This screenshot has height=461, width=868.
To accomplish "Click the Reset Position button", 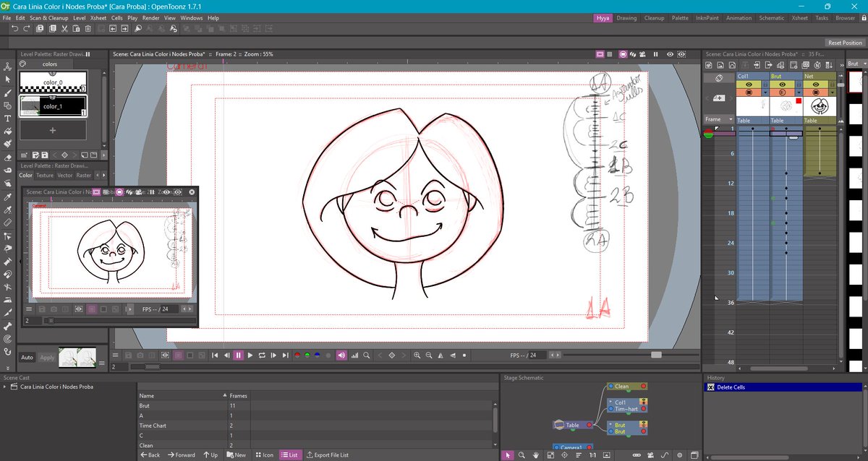I will tap(844, 42).
